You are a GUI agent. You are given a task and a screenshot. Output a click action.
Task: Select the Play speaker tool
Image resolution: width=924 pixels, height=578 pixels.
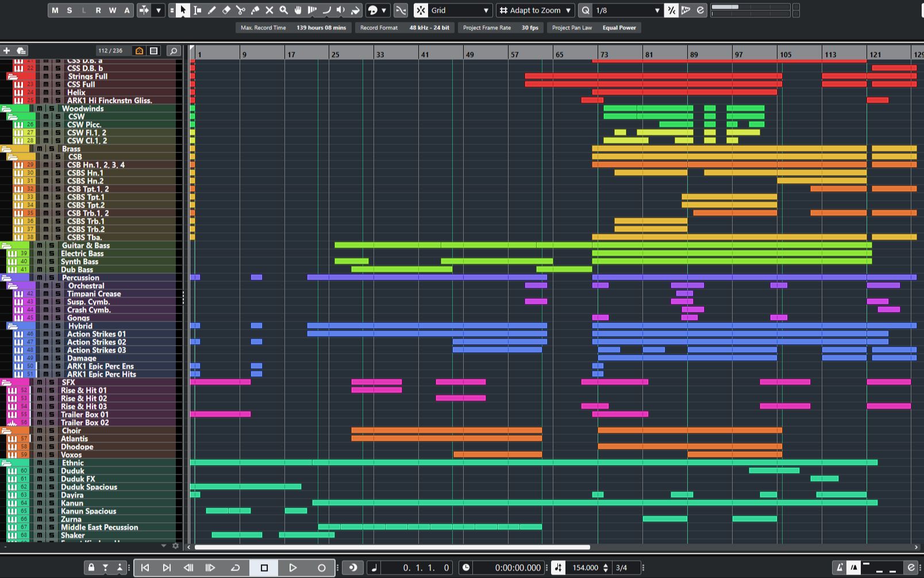[x=341, y=10]
